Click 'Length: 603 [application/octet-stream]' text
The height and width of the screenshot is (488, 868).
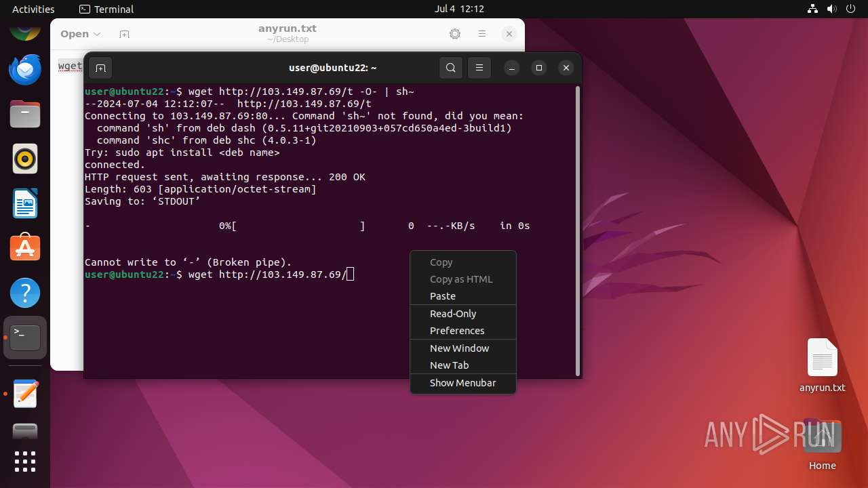(201, 189)
